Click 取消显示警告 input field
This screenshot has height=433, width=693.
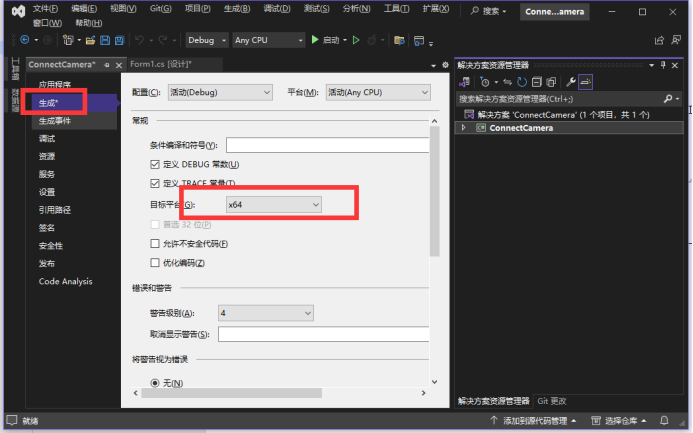[324, 334]
